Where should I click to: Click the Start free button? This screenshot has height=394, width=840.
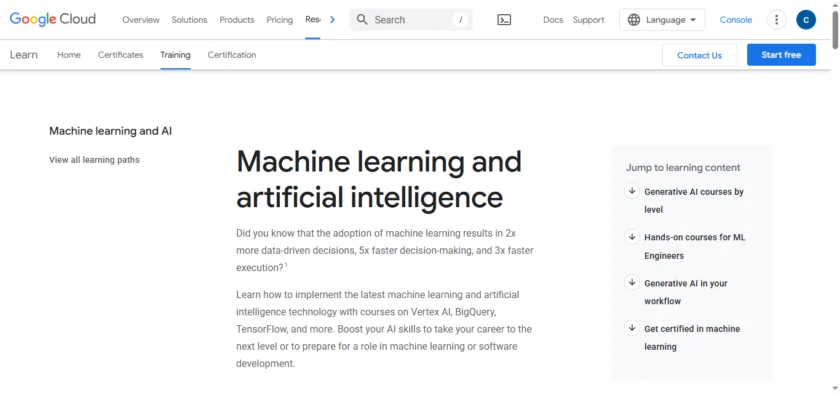click(782, 55)
